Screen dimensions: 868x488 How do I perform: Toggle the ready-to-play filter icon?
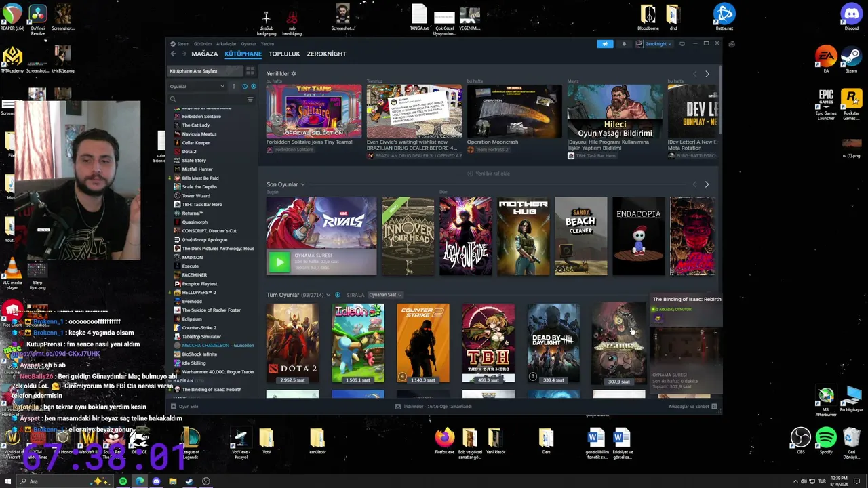point(254,86)
